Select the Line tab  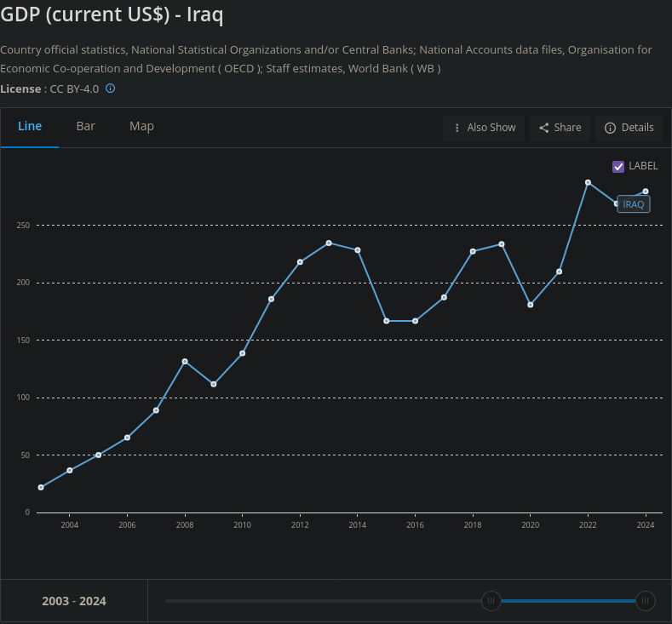click(30, 126)
